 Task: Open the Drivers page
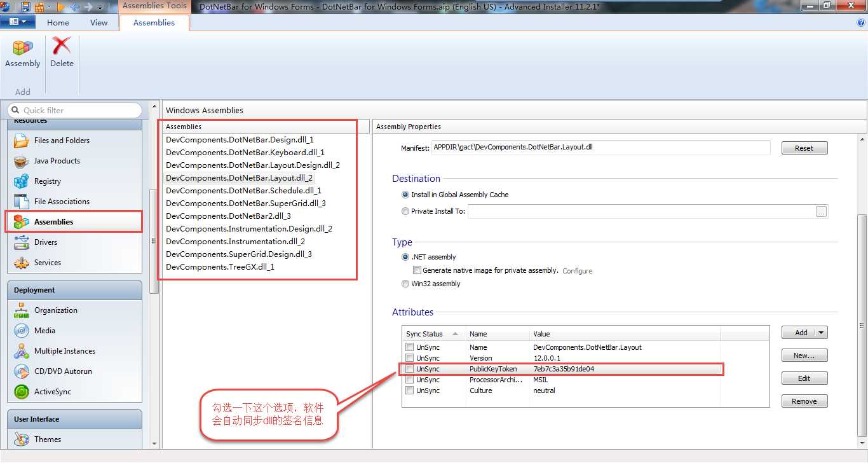74,242
